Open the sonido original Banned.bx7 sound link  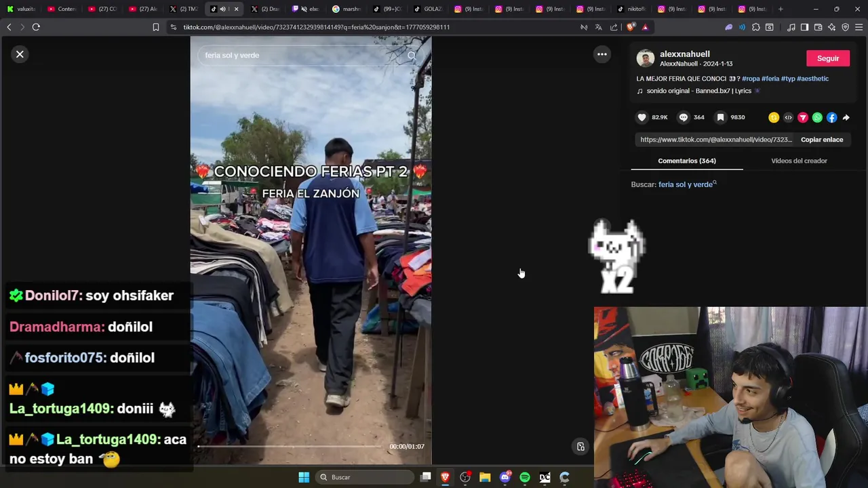tap(698, 91)
